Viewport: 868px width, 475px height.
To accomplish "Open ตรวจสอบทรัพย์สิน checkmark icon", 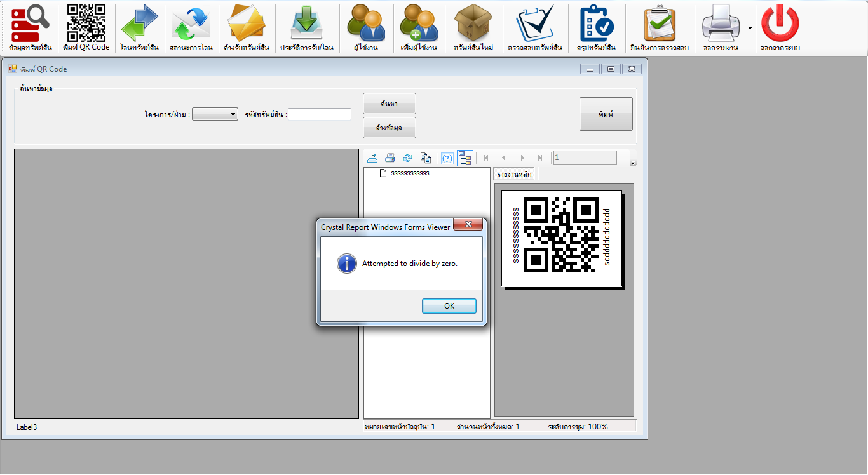I will pyautogui.click(x=535, y=29).
